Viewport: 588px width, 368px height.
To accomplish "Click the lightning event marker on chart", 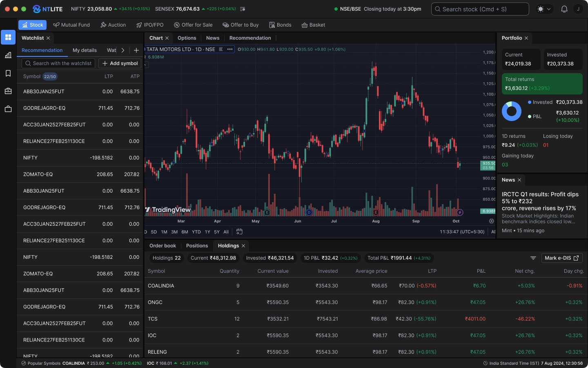I will click(x=460, y=212).
